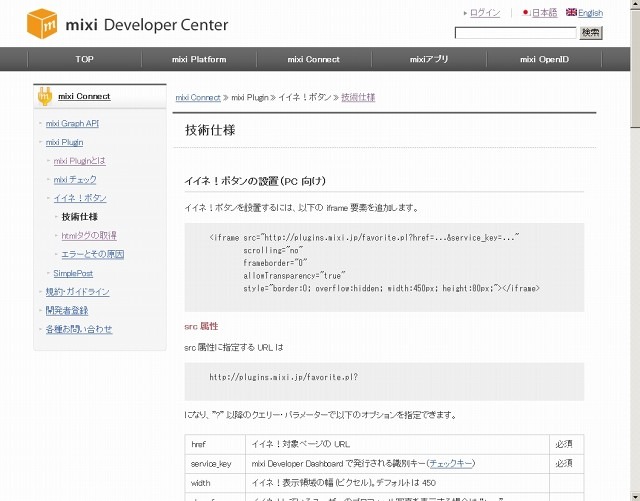Viewport: 640px width, 501px height.
Task: Click the mixi Connect plug icon in sidebar
Action: pos(44,96)
